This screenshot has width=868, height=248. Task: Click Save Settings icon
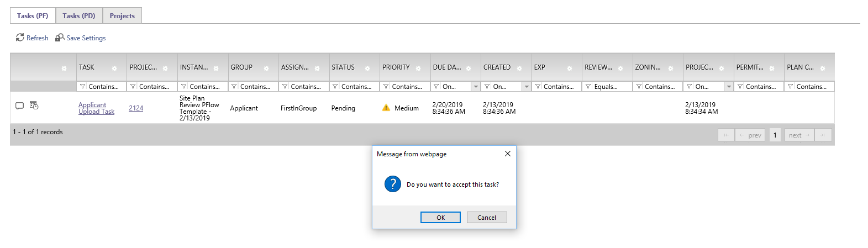pyautogui.click(x=60, y=38)
